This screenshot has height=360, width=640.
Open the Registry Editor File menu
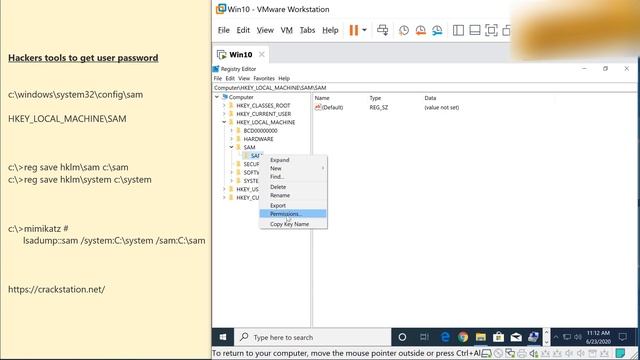pyautogui.click(x=218, y=78)
